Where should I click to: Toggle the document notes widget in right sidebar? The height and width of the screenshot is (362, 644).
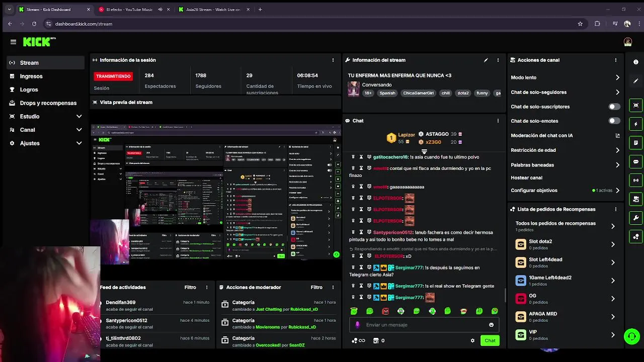pos(636,143)
